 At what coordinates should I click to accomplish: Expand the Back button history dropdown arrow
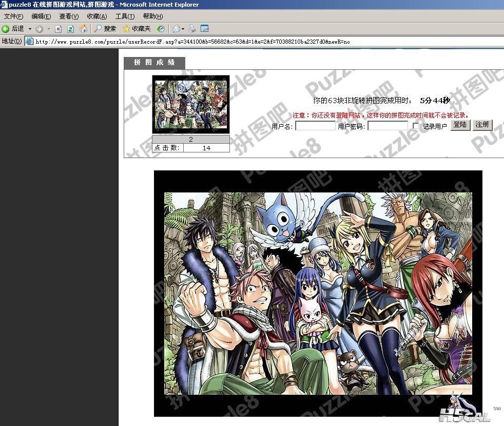click(x=30, y=29)
